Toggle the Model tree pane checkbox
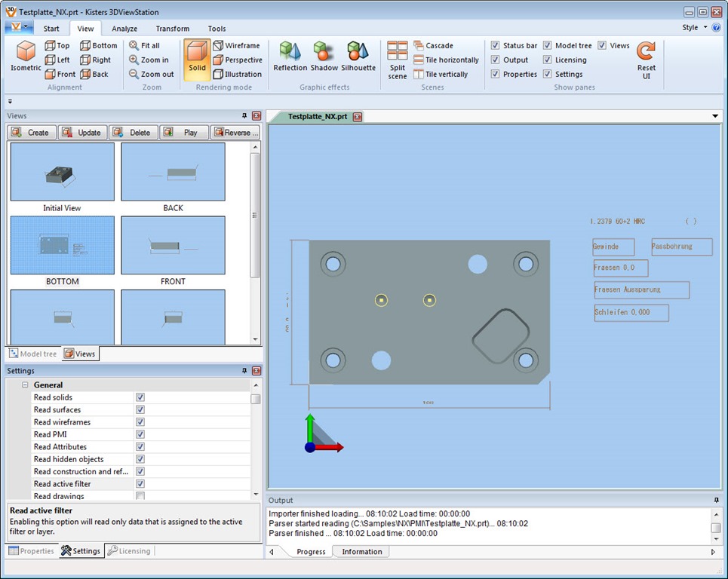The width and height of the screenshot is (728, 579). tap(548, 45)
